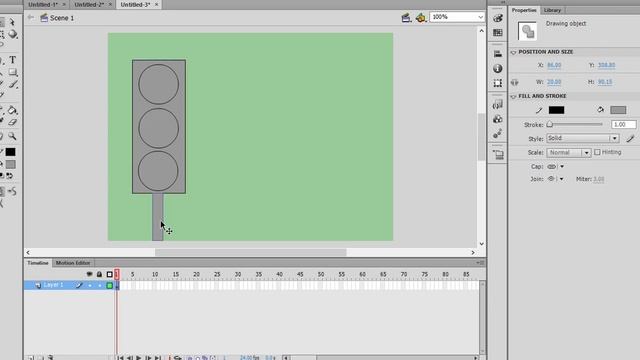Click the Smooth option in Tools panel
The width and height of the screenshot is (640, 360).
click(12, 191)
